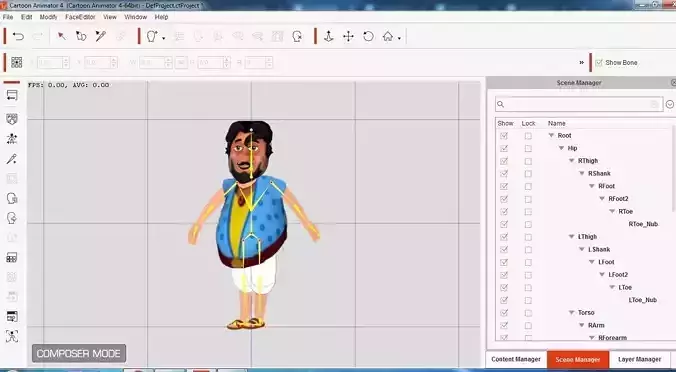Switch to the Content Manager tab
Viewport: 676px width, 372px height.
click(x=516, y=359)
